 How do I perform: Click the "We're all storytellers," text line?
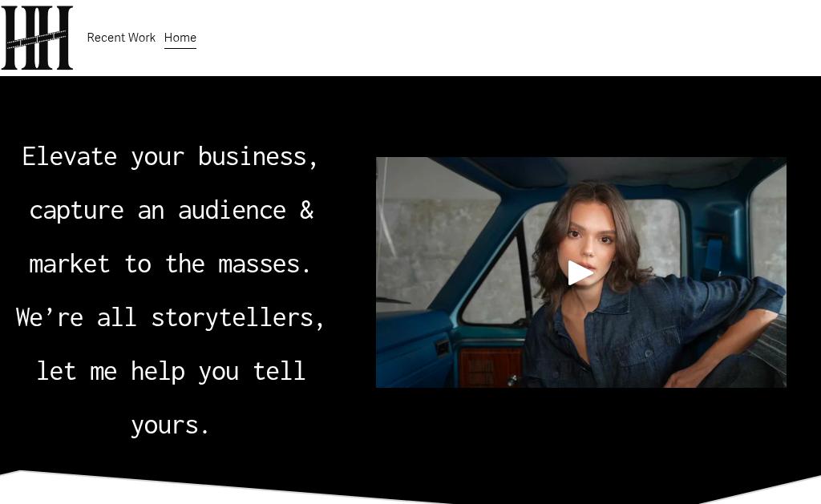point(170,318)
